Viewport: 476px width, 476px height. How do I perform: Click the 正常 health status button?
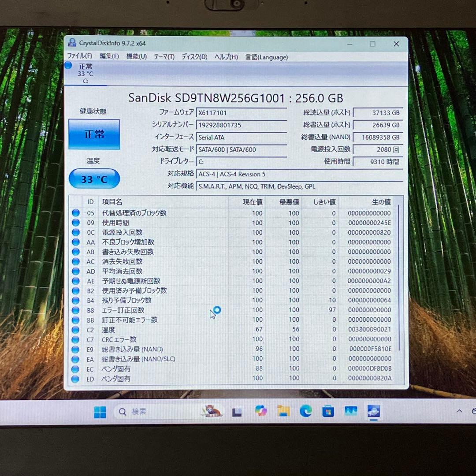coord(94,134)
